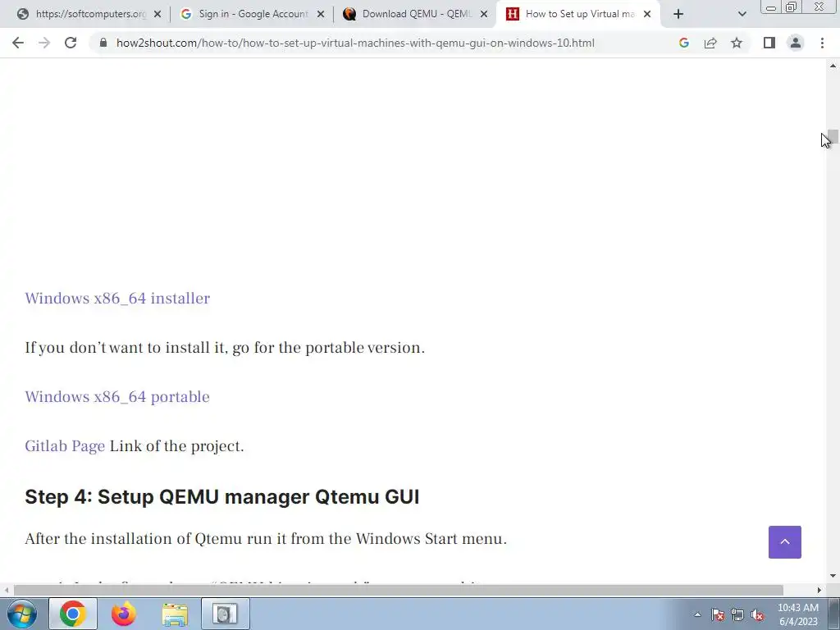Close the softcomputers.org tab
This screenshot has height=630, width=840.
click(x=157, y=14)
